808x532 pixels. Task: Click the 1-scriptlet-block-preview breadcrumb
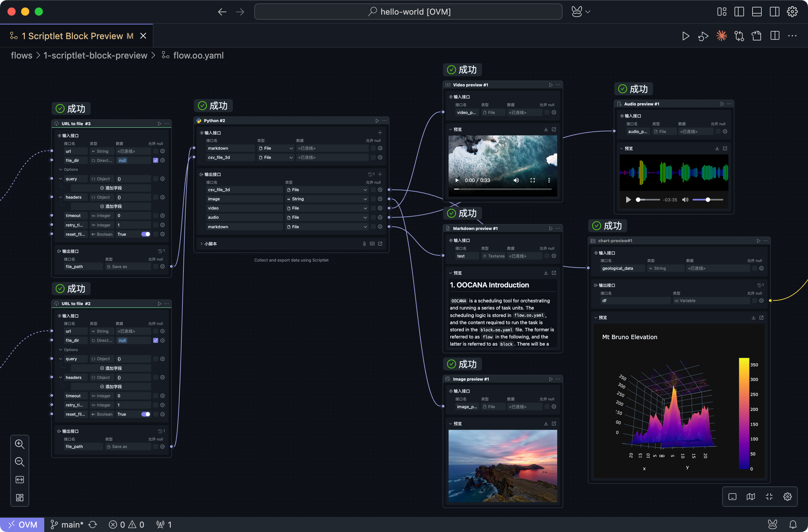click(95, 55)
